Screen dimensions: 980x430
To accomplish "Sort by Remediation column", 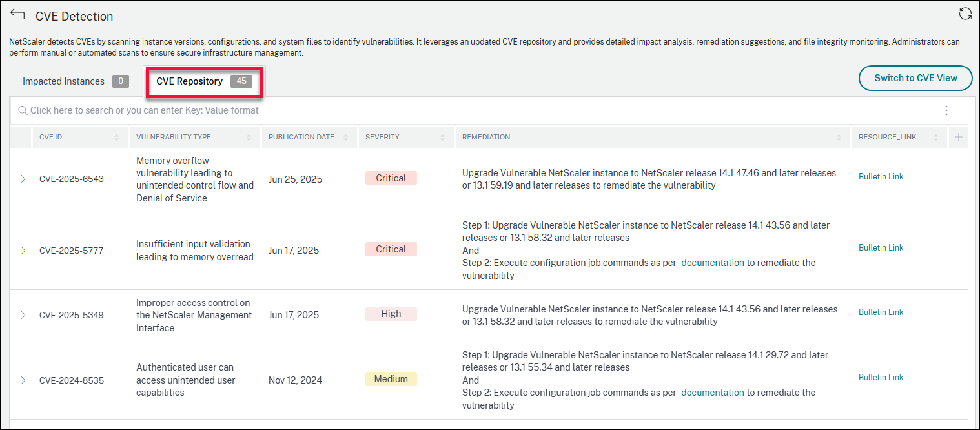I will (x=839, y=138).
